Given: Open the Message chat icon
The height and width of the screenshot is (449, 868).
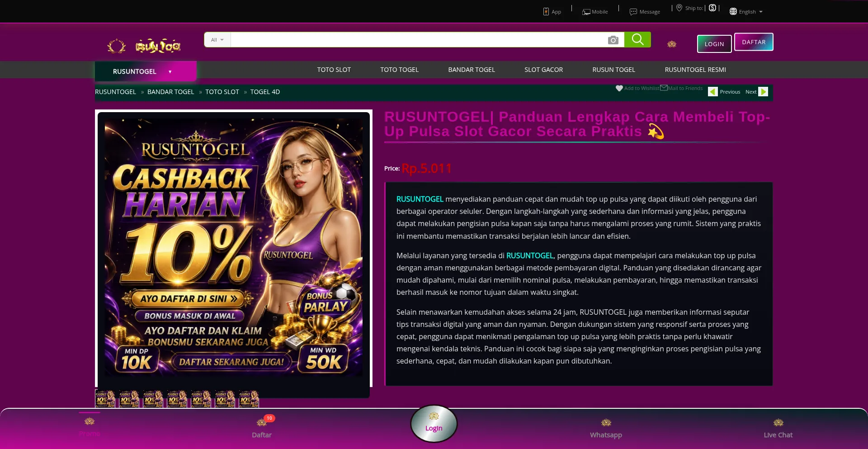Looking at the screenshot, I should tap(633, 12).
